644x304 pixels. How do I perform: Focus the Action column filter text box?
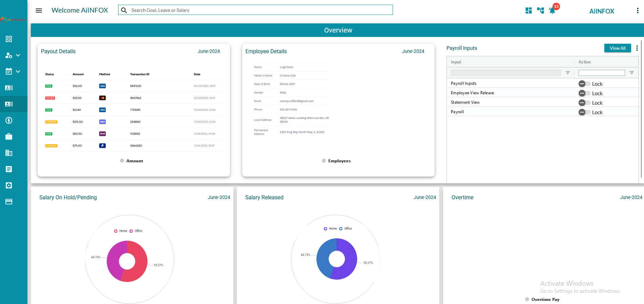coord(602,73)
